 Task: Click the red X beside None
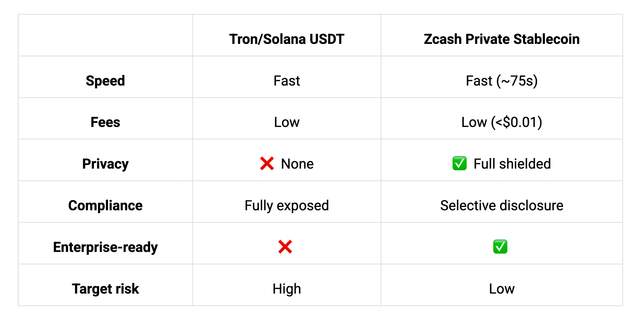click(x=266, y=164)
